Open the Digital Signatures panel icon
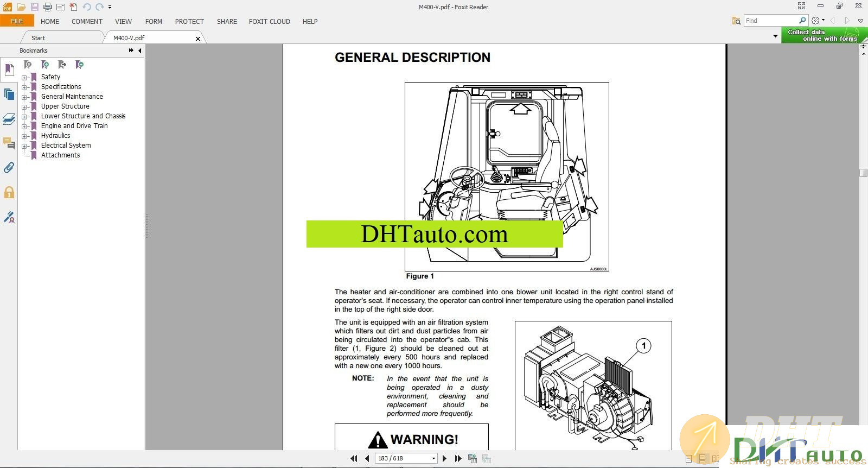Viewport: 868px width, 468px height. (x=9, y=218)
